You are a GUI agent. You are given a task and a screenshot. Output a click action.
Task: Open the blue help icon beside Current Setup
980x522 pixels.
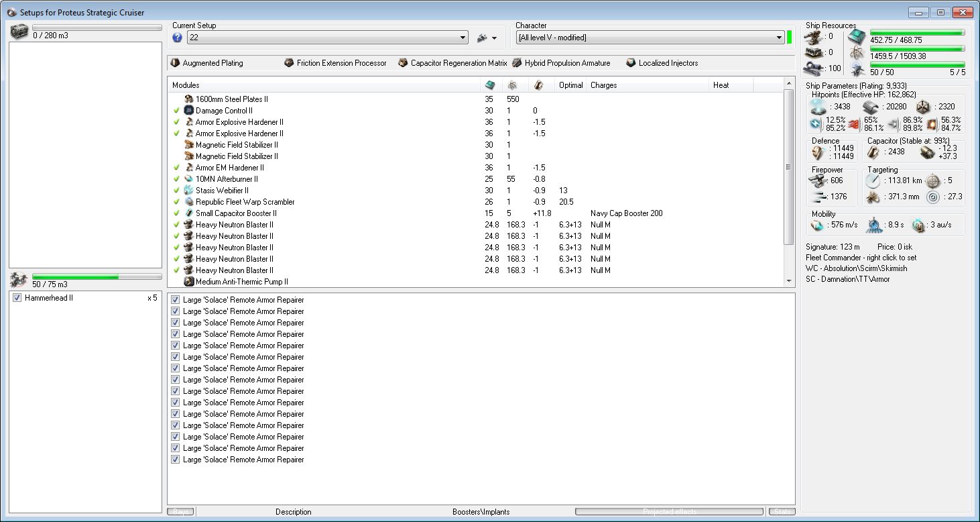(x=178, y=38)
